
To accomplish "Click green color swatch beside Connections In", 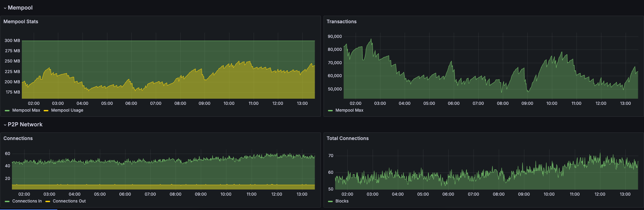I will tap(7, 201).
